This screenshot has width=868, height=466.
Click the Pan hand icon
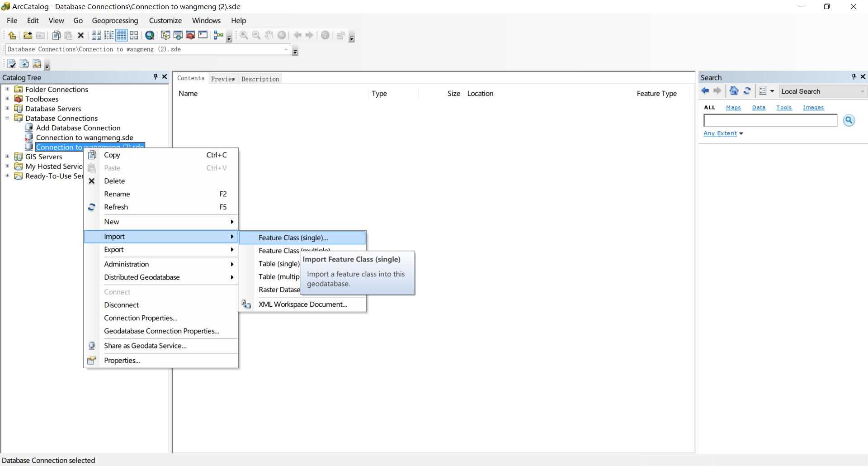tap(269, 35)
